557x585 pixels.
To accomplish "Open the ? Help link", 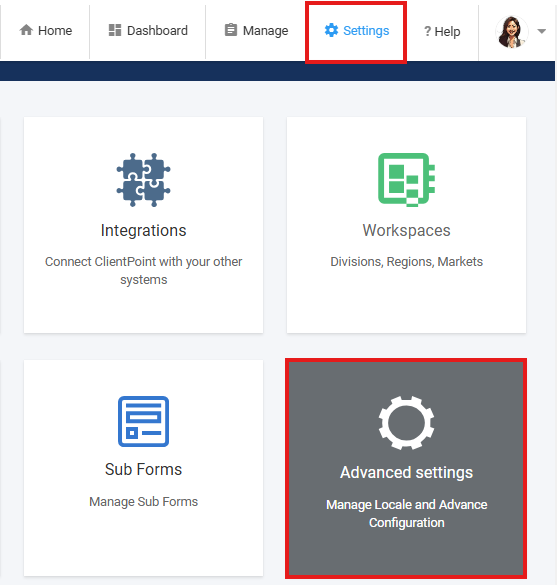I will (x=442, y=32).
